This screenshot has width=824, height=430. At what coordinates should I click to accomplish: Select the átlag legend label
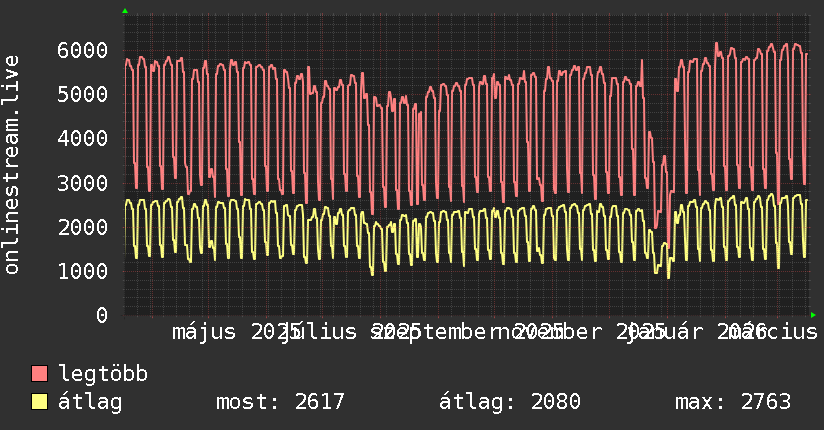90,402
